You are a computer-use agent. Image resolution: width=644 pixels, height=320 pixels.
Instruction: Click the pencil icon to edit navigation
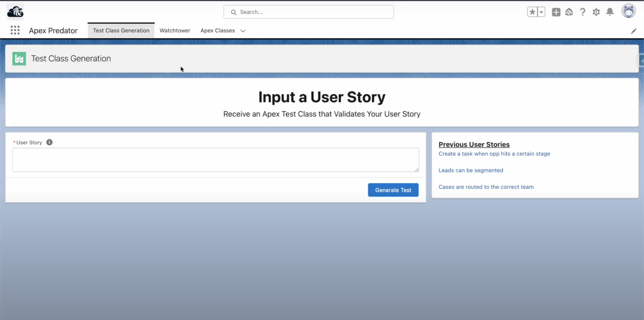(633, 31)
